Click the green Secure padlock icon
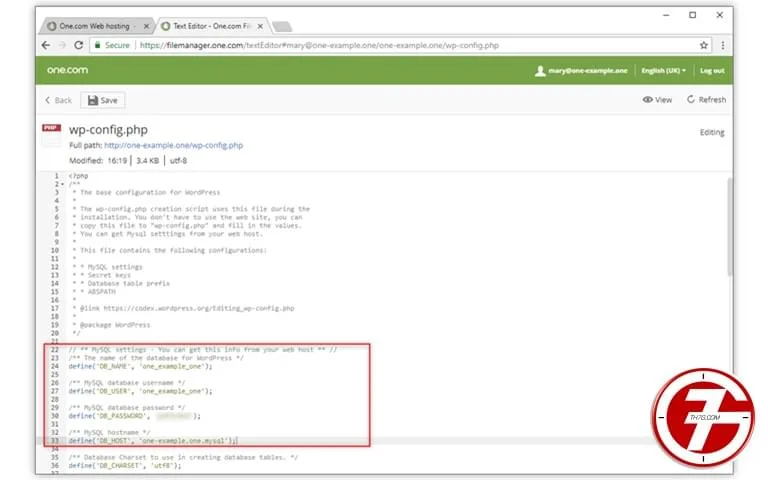 (x=97, y=45)
